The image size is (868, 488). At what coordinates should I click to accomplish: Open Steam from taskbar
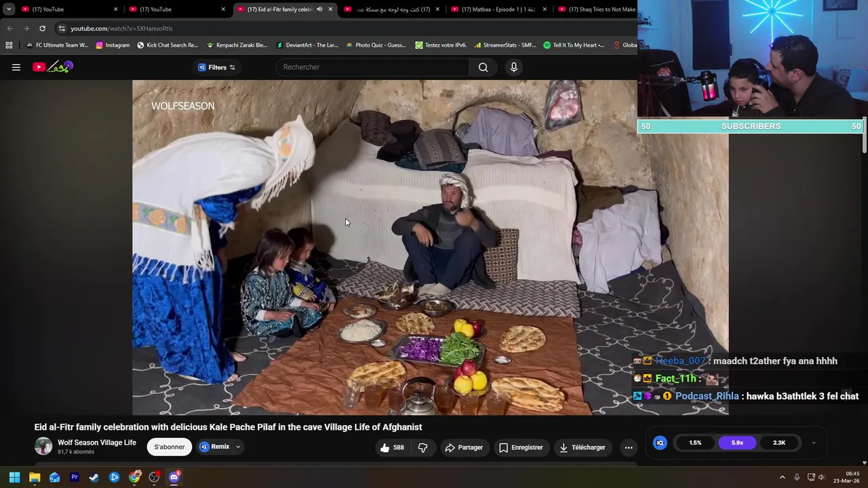click(94, 477)
